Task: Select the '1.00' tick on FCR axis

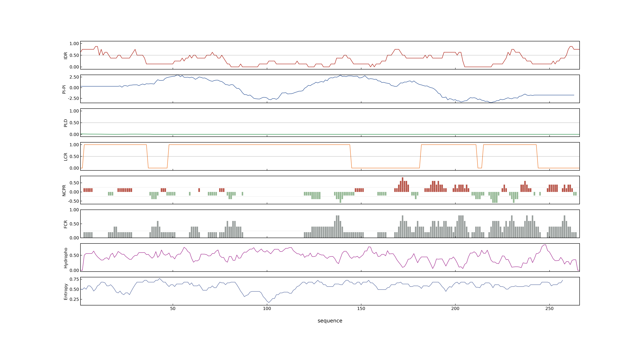Action: tap(74, 210)
